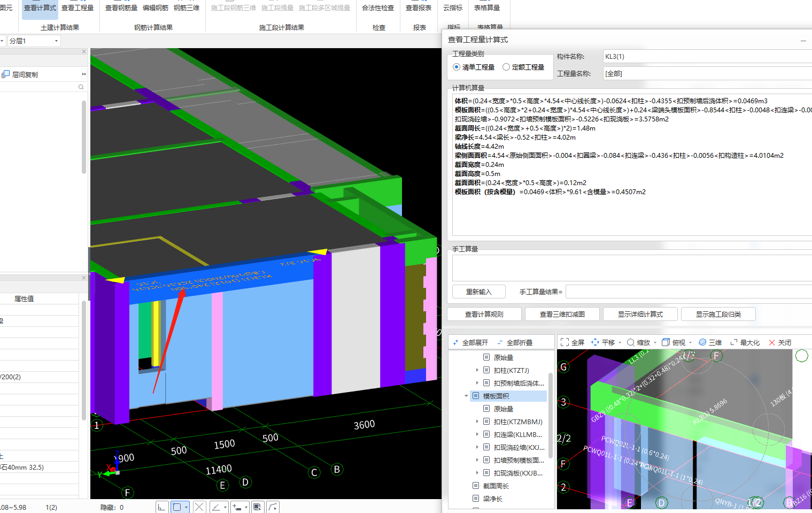Click 表格算量 ribbon item
Viewport: 812px width, 513px height.
(487, 8)
